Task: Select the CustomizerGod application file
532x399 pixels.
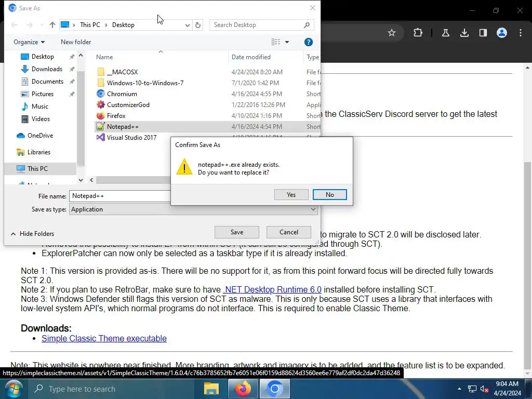Action: tap(128, 105)
